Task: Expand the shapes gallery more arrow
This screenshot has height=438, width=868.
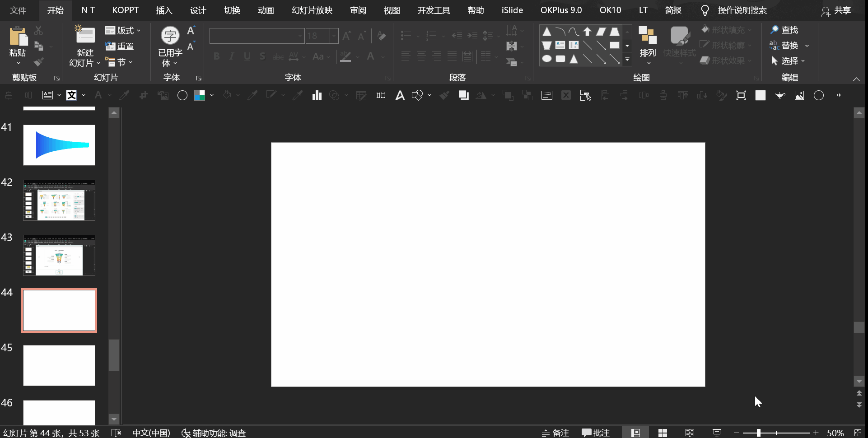Action: pos(627,59)
